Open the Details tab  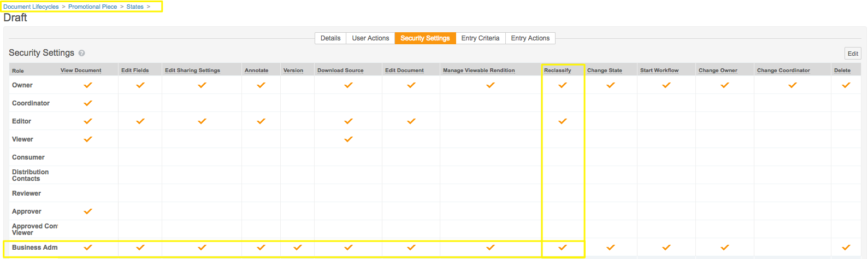point(330,38)
